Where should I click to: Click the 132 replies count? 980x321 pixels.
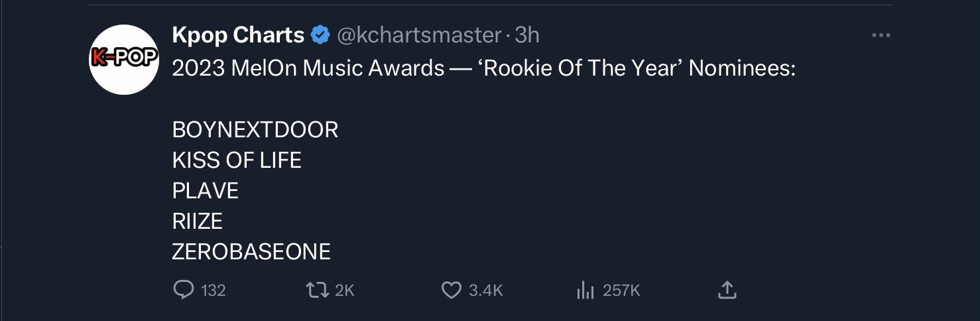pos(213,290)
